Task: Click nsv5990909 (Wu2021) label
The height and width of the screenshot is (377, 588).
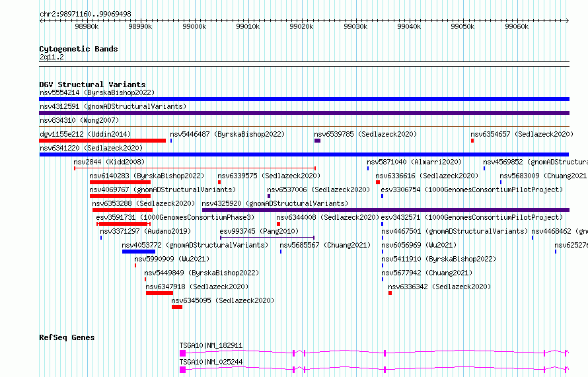Action: pyautogui.click(x=172, y=259)
